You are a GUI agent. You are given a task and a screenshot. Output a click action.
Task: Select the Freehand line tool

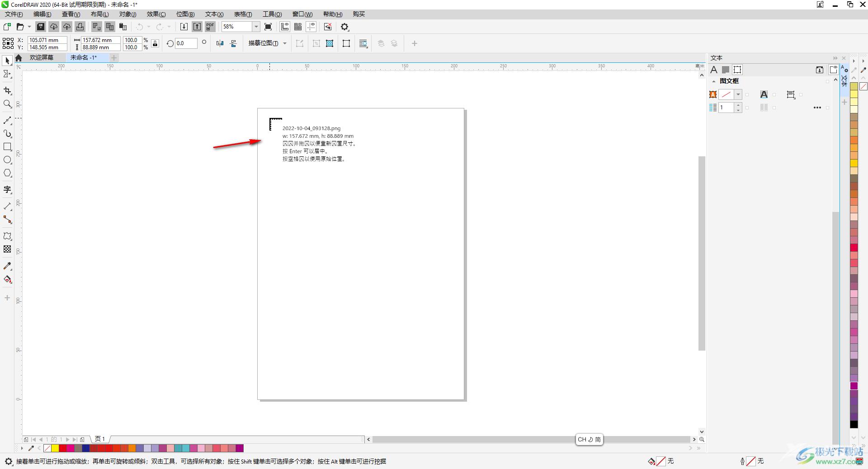(7, 121)
